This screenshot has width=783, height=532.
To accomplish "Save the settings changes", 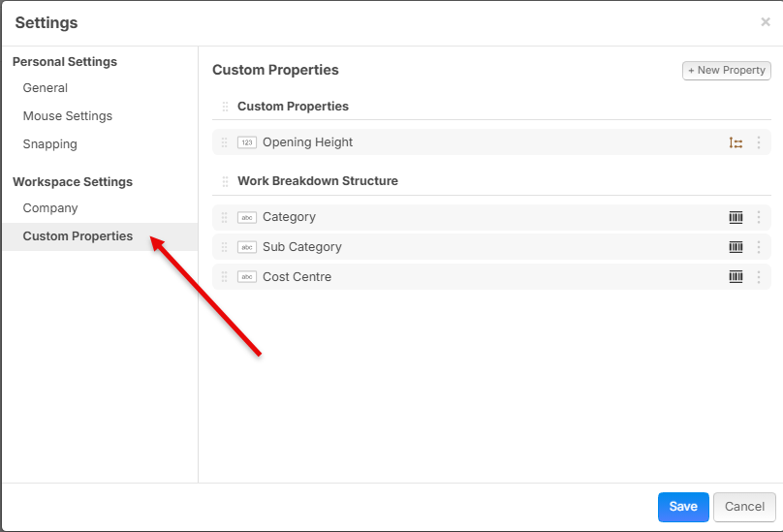I will [x=683, y=507].
